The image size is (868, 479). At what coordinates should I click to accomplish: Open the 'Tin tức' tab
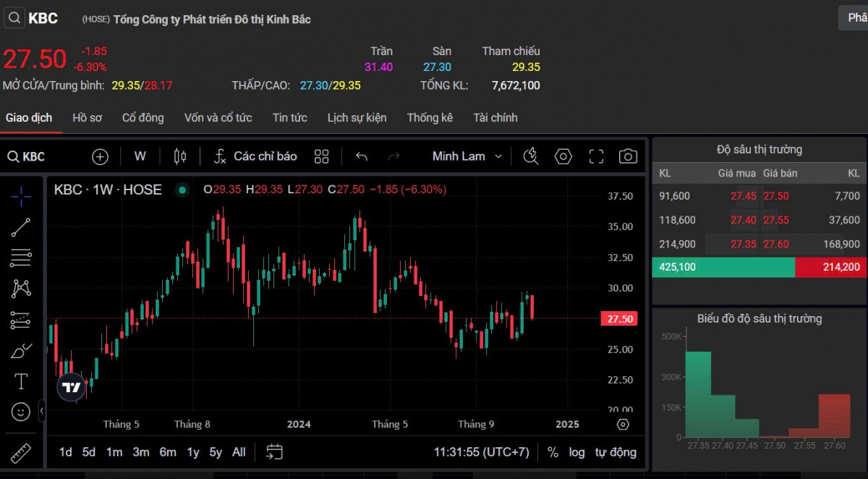290,118
